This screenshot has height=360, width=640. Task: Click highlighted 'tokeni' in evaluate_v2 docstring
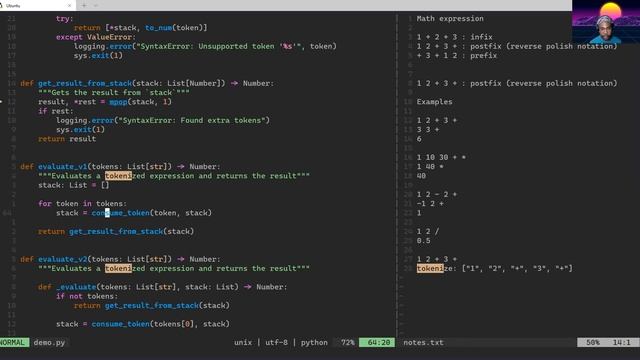pos(118,269)
